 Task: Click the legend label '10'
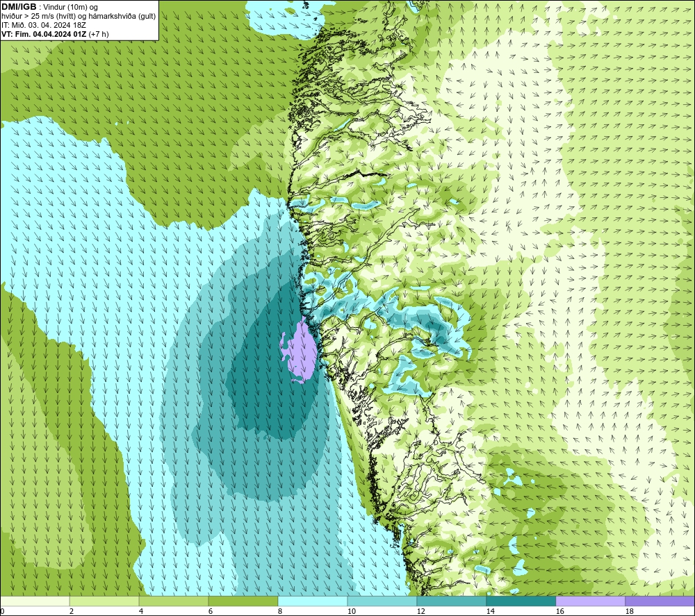[352, 611]
